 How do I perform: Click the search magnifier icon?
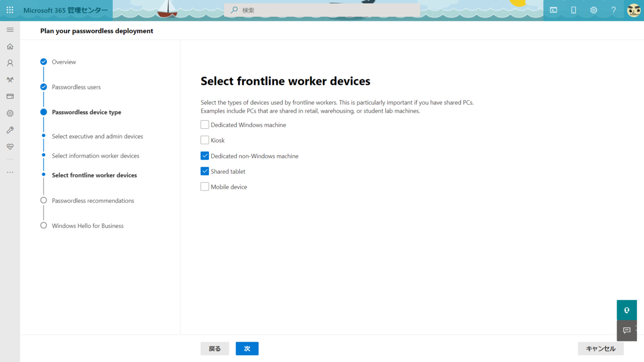click(x=234, y=10)
